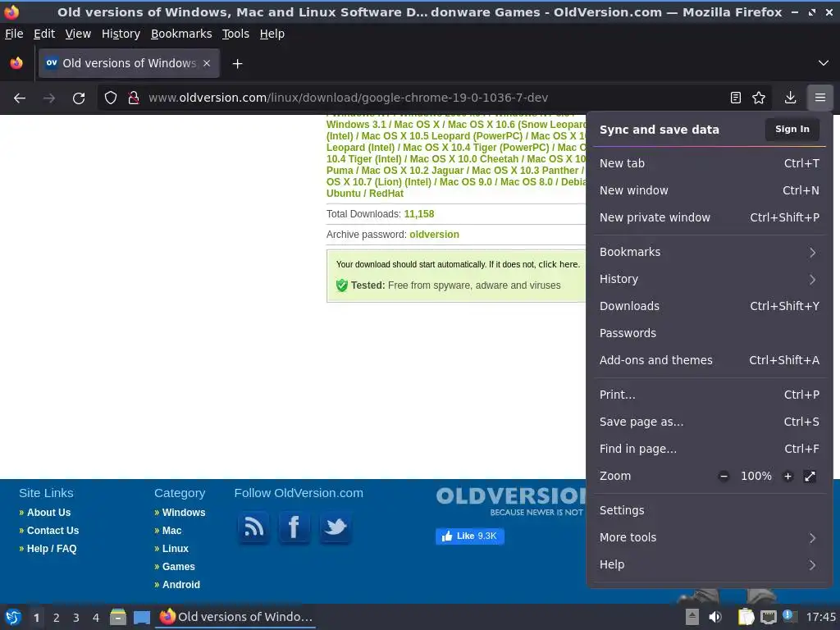This screenshot has height=630, width=840.
Task: Click the 'click here' manual download link
Action: pyautogui.click(x=558, y=265)
